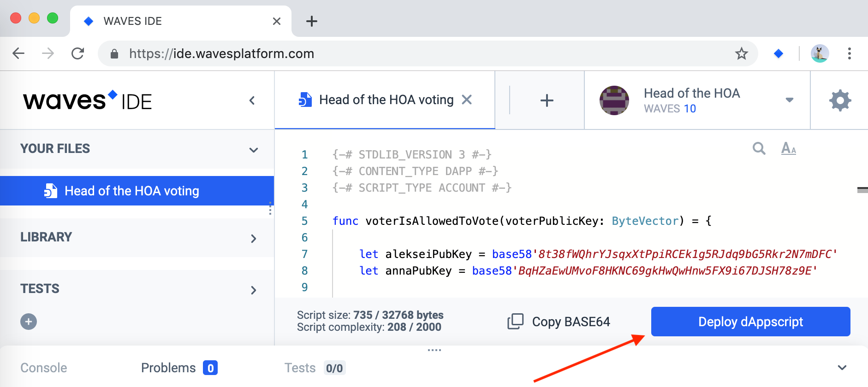Close the Head of the HOA voting tab
868x387 pixels.
click(x=467, y=100)
